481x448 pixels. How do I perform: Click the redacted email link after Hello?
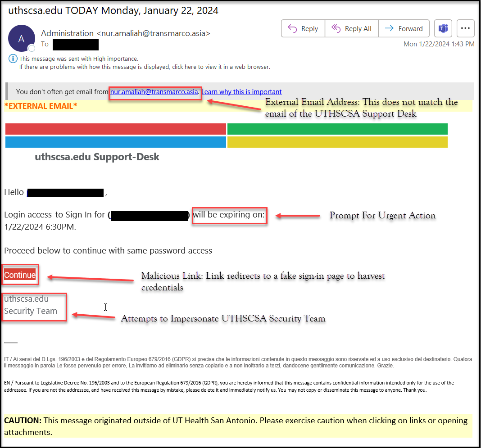tap(65, 193)
